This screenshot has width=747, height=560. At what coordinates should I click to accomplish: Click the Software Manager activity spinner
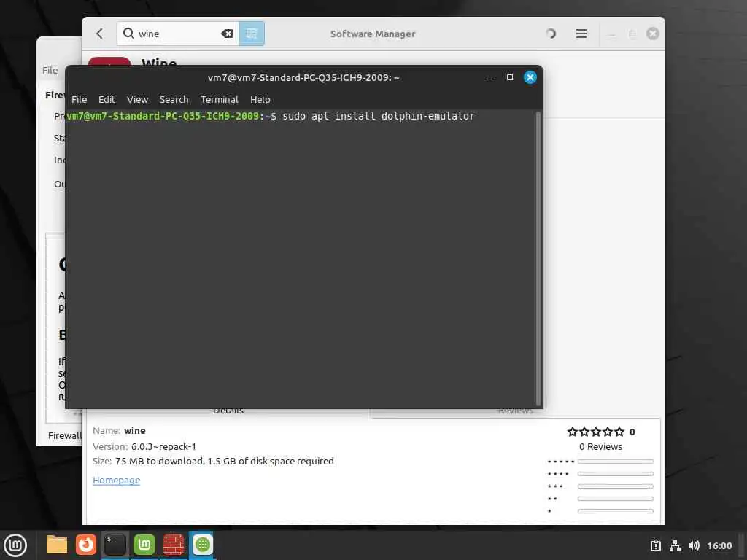point(551,34)
